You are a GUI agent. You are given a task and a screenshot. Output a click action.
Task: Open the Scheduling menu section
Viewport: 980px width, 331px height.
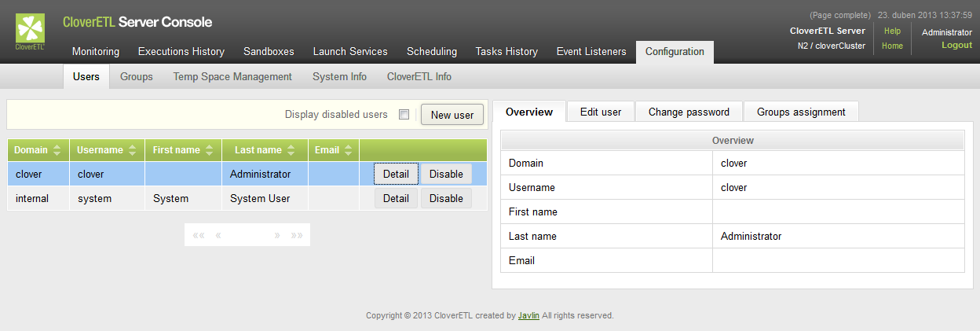click(x=431, y=51)
